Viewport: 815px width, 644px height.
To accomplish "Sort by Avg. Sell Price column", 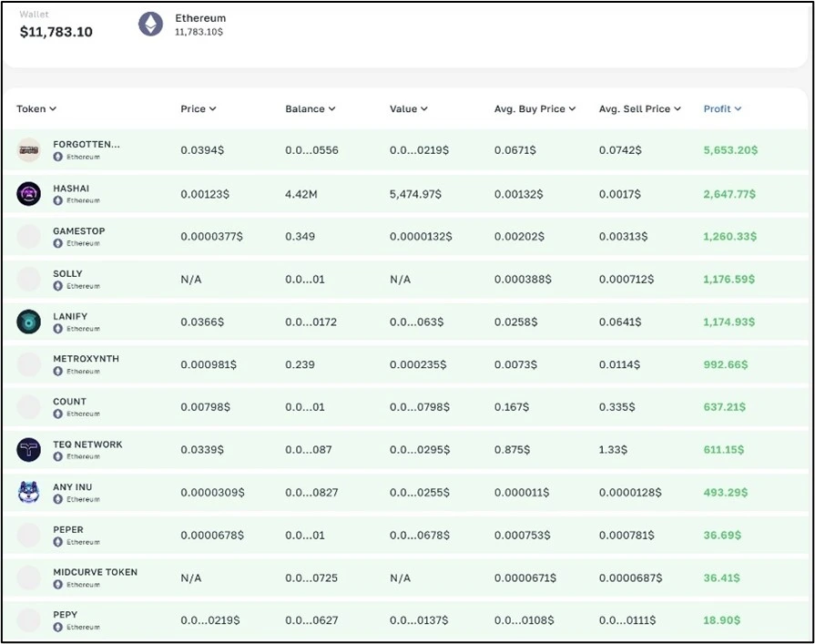I will [640, 108].
